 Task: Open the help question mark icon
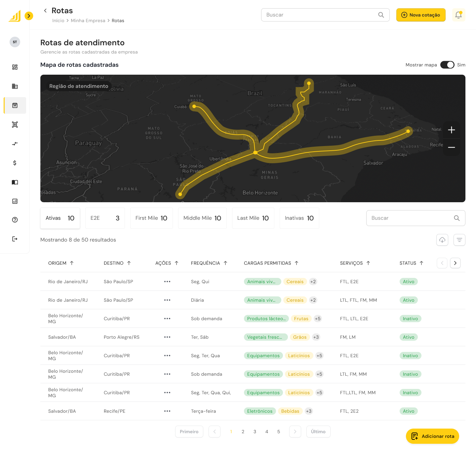tap(15, 220)
